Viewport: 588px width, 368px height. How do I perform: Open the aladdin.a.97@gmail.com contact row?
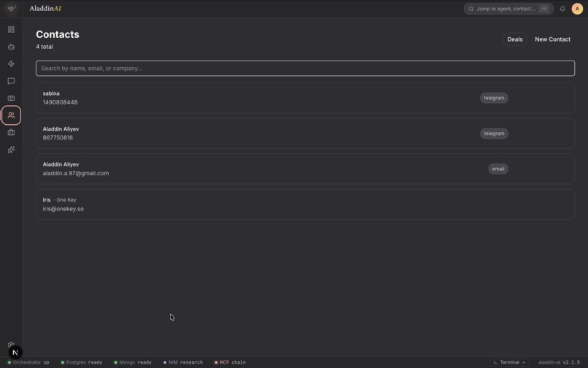[305, 169]
